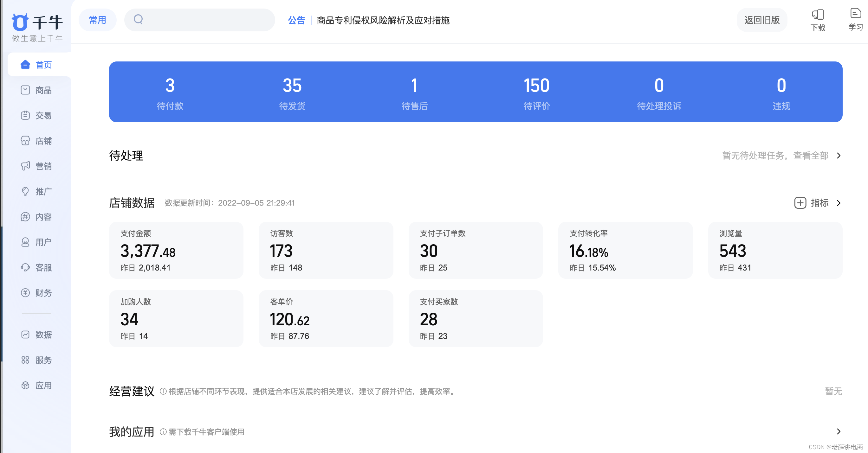
Task: Expand 查看全部 arrow in 待处理 section
Action: [x=839, y=156]
